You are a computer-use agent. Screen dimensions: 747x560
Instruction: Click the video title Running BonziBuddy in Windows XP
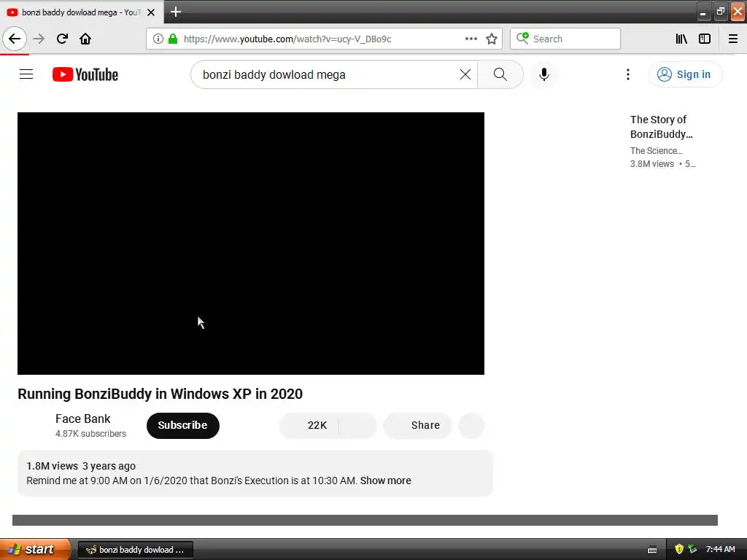click(x=160, y=394)
